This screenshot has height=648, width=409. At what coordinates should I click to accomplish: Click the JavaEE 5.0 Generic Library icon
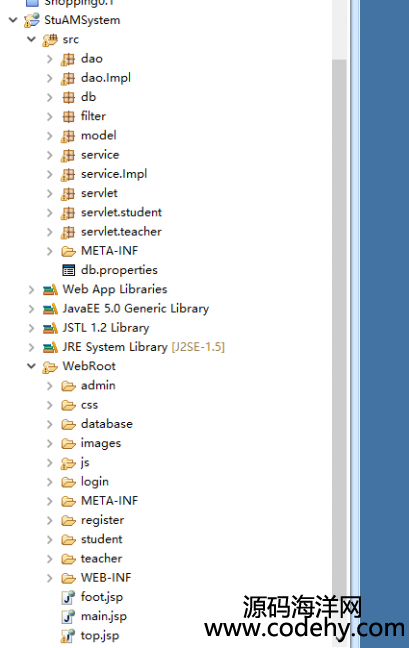[50, 309]
